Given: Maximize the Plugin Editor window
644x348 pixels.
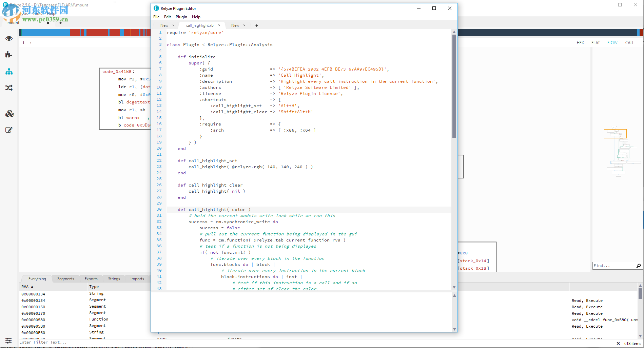Looking at the screenshot, I should pyautogui.click(x=434, y=8).
